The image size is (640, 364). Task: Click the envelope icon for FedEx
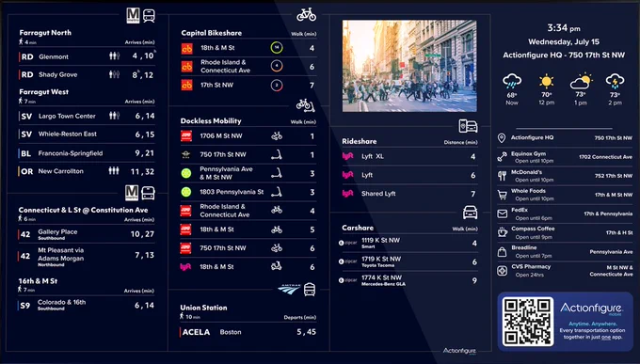click(502, 214)
